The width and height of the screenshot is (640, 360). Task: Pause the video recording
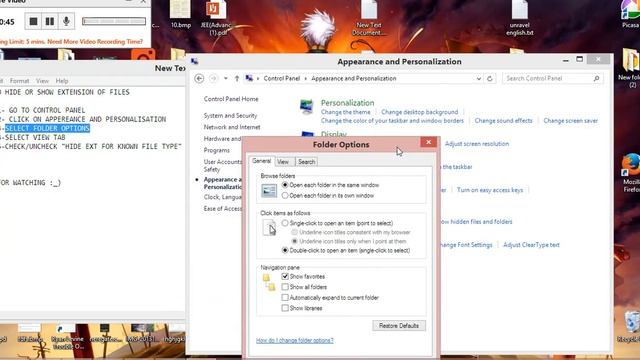(x=50, y=21)
